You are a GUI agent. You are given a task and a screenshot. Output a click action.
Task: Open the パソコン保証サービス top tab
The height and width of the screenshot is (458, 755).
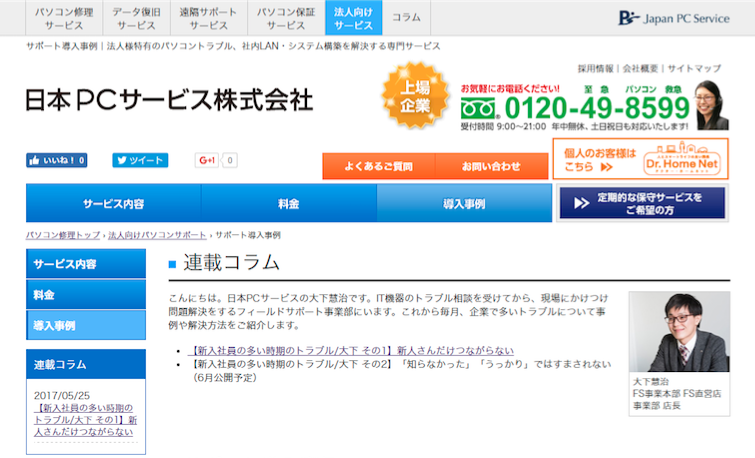[286, 18]
